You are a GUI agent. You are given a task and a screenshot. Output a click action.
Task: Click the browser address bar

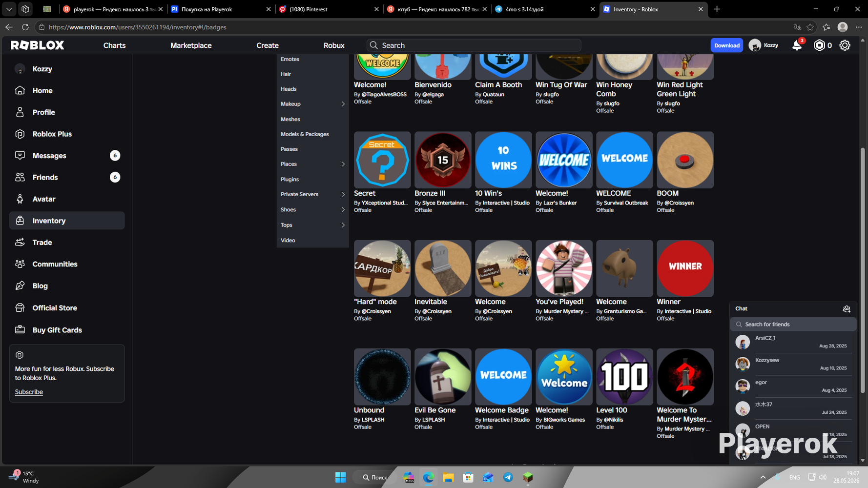point(420,27)
